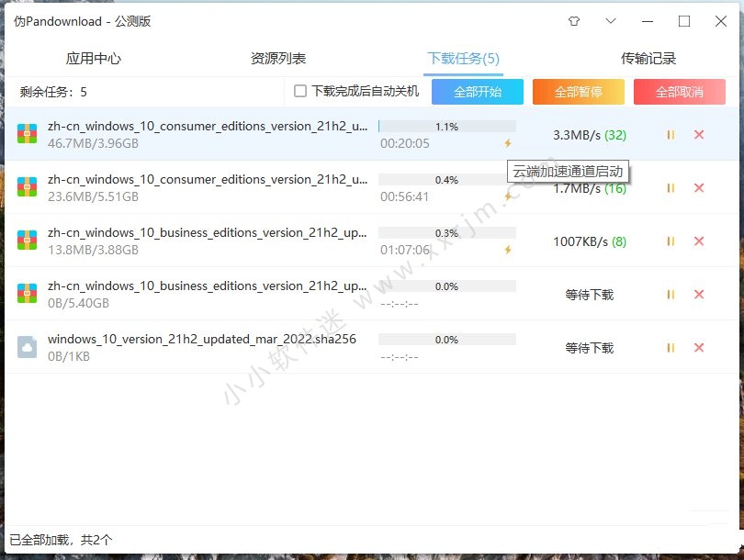Select the sha256 file row
Viewport: 744px width, 560px height.
[202, 348]
